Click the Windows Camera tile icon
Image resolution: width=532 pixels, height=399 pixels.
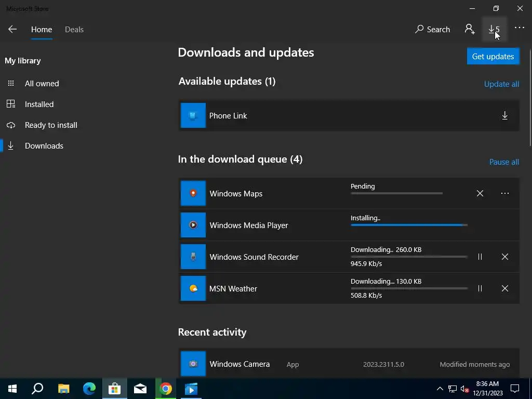(x=193, y=364)
